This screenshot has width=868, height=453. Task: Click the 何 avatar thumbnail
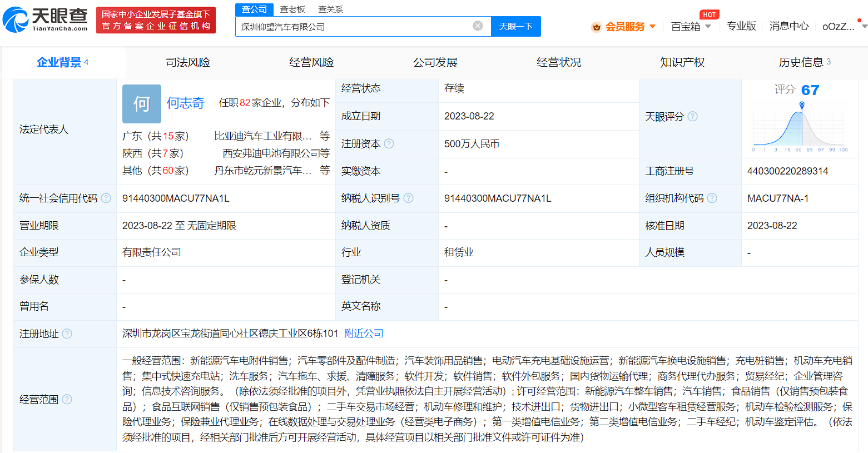click(x=142, y=104)
